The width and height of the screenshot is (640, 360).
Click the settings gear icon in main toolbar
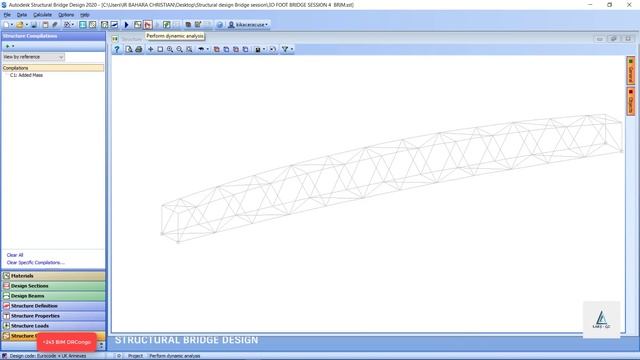point(67,25)
